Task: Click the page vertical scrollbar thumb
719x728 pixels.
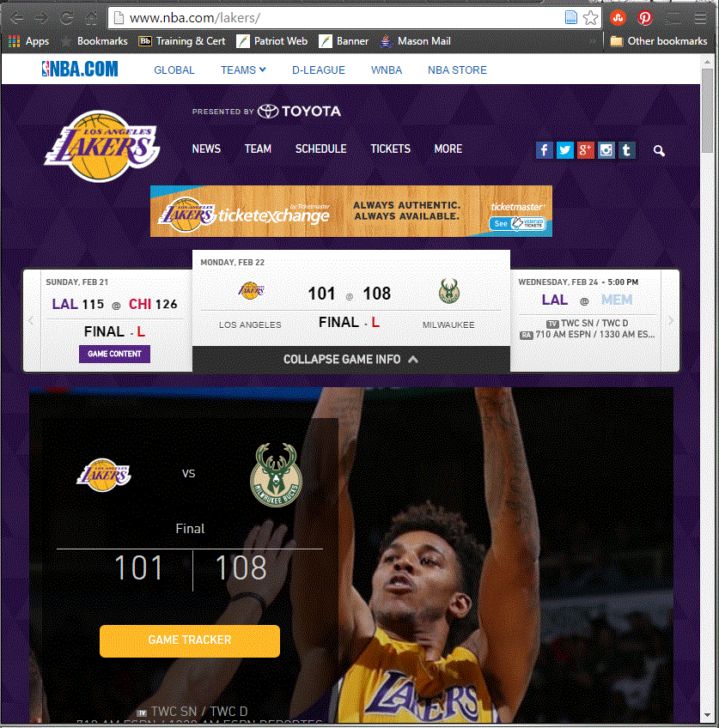Action: click(x=707, y=111)
